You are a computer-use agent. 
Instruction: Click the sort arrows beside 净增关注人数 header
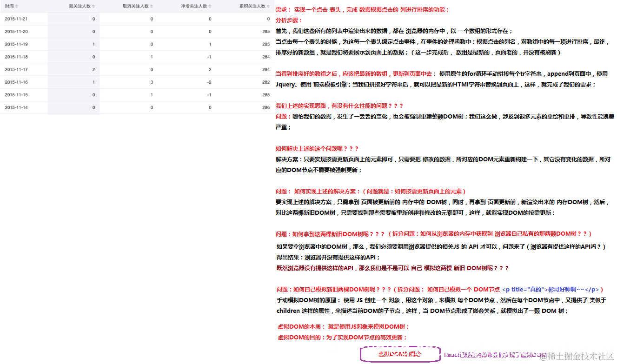(x=210, y=6)
